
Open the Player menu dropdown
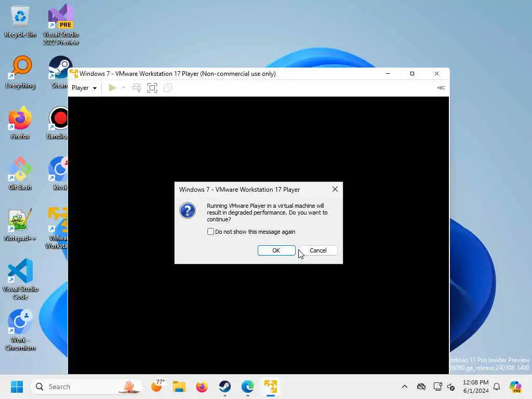pos(84,88)
